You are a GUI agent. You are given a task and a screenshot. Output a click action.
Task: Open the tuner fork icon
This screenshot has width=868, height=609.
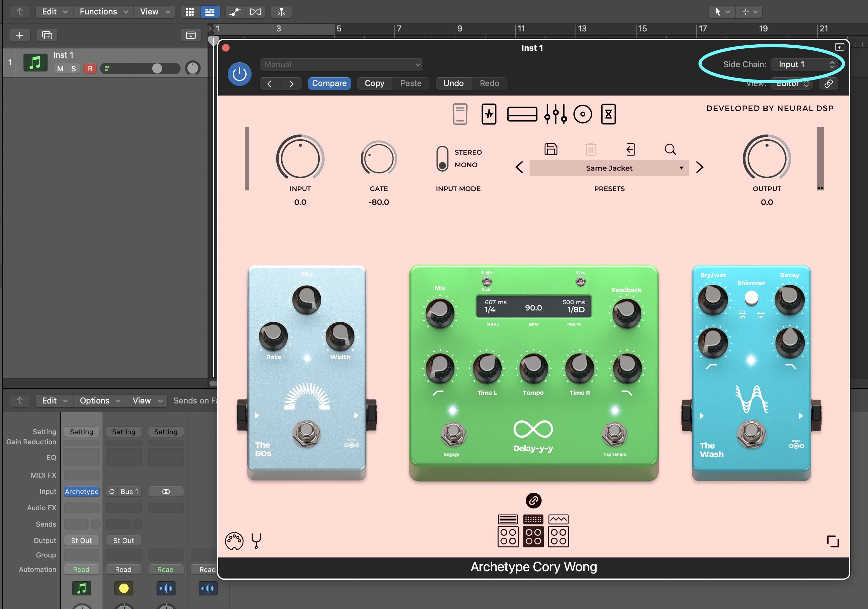(x=256, y=540)
